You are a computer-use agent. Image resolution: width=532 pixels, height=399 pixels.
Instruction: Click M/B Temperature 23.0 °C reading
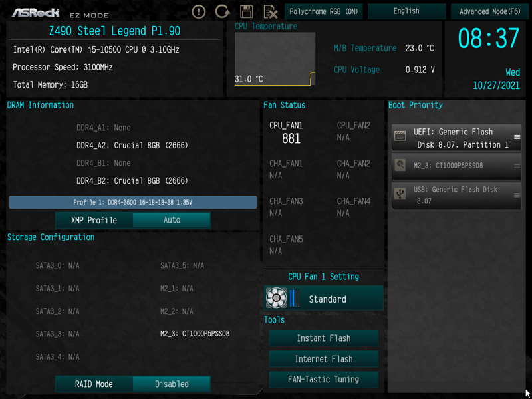384,48
